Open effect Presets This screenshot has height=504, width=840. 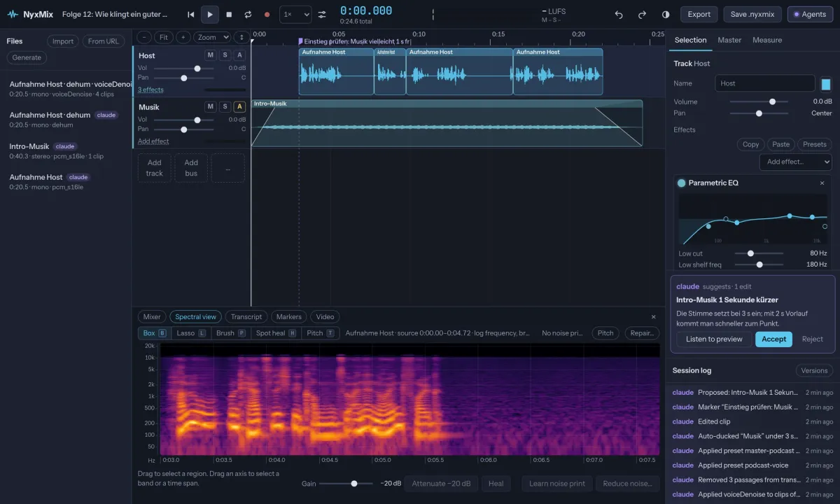click(815, 144)
